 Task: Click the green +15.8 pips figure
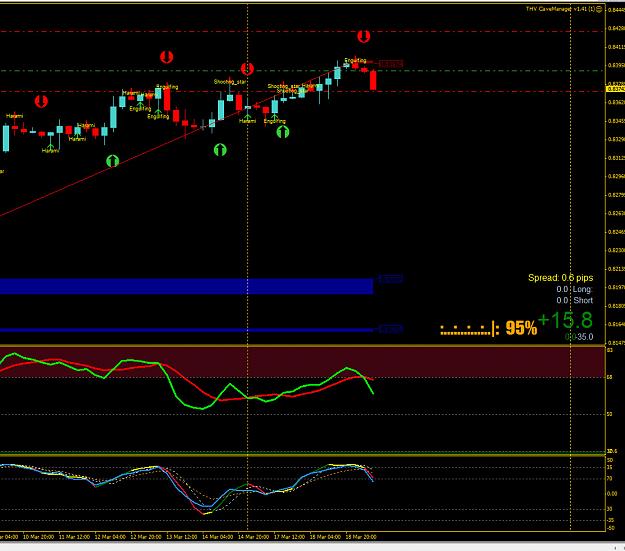[x=565, y=320]
